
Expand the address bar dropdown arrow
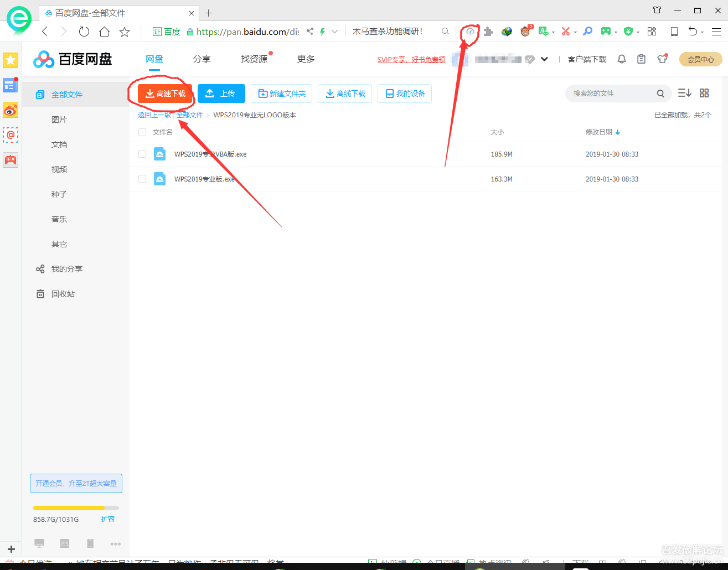(x=334, y=32)
